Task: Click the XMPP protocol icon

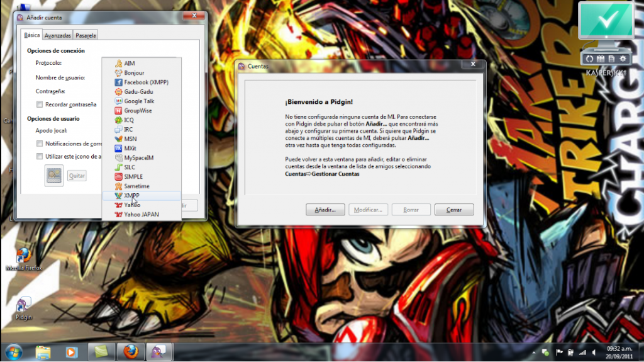Action: 118,196
